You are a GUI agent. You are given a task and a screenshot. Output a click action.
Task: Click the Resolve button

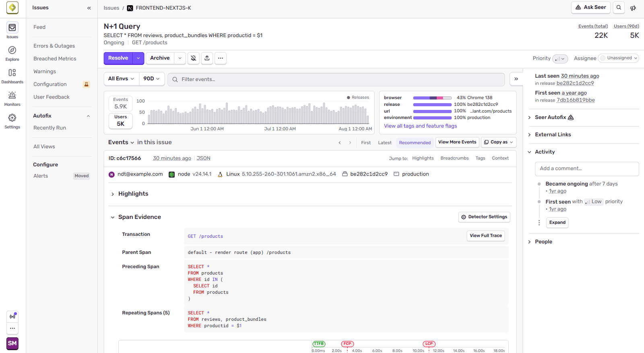click(118, 58)
